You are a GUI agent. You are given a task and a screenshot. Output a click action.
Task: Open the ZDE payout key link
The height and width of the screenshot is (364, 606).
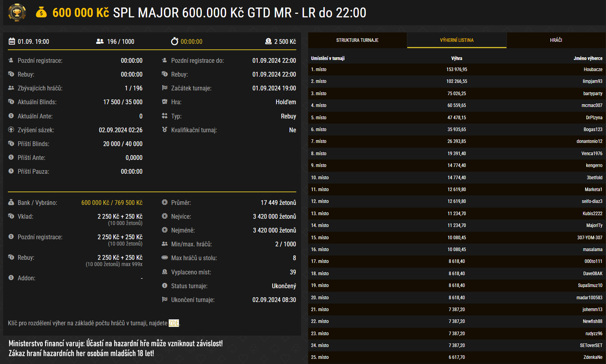click(174, 323)
